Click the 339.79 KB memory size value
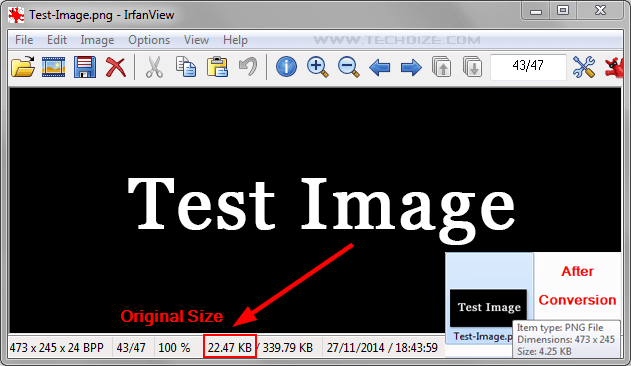Viewport: 631px width, 366px height. coord(287,347)
